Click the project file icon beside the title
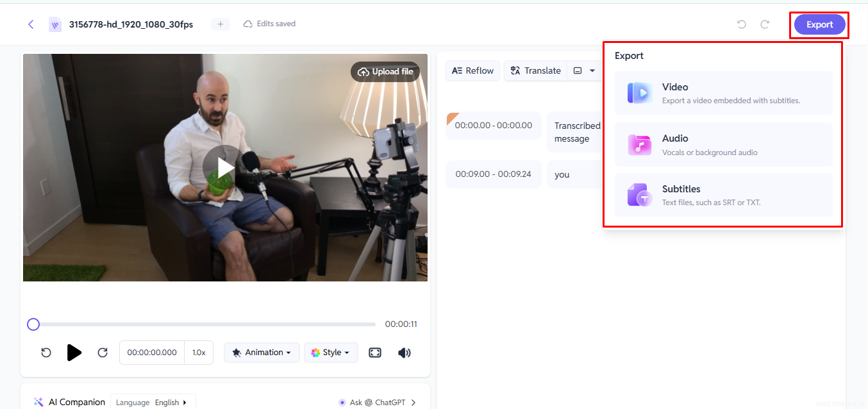The height and width of the screenshot is (409, 868). (x=55, y=24)
